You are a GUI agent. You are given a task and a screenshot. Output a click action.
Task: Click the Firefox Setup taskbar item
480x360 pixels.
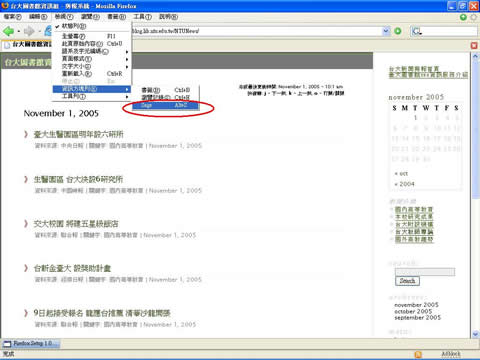pos(31,343)
